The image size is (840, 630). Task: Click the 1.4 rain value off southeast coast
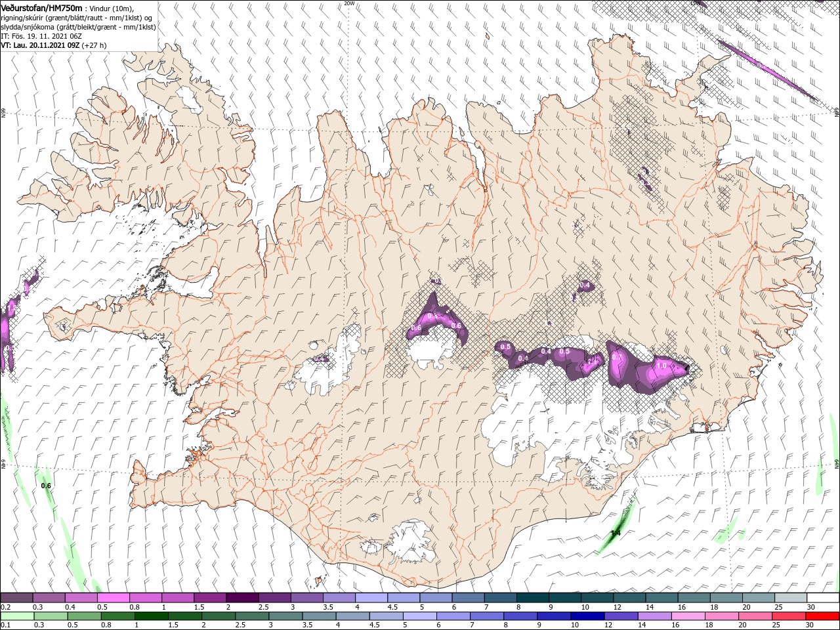click(616, 534)
